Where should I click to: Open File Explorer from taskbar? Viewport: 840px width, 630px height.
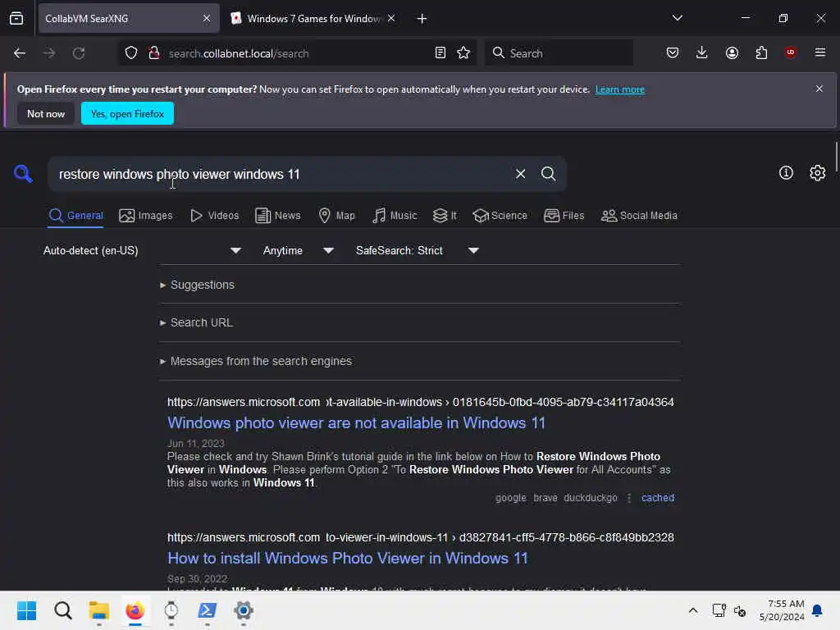pyautogui.click(x=98, y=610)
